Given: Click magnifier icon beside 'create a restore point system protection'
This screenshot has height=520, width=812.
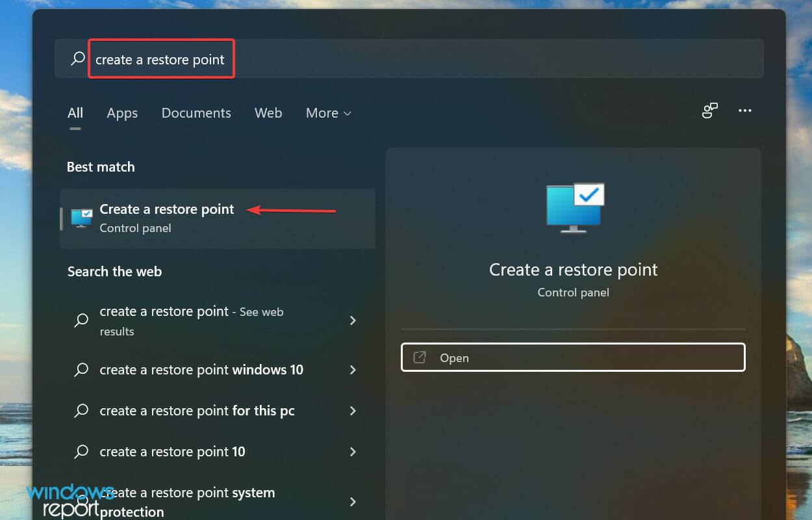Looking at the screenshot, I should pos(81,500).
